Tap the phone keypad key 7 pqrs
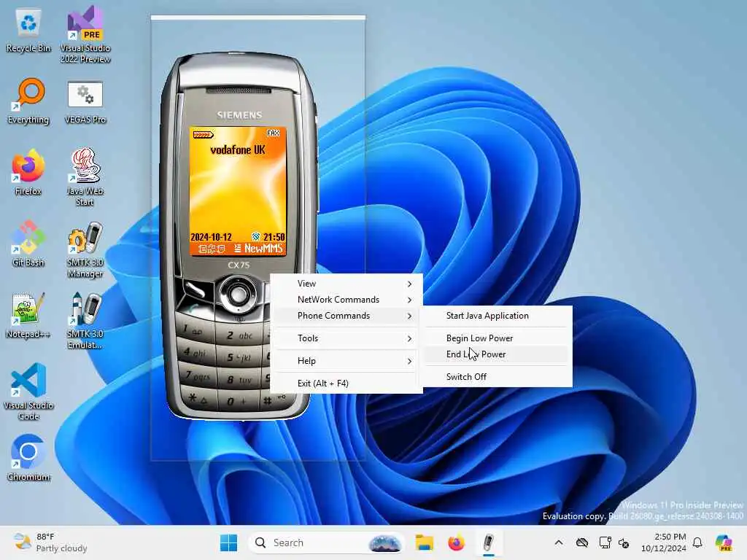This screenshot has height=560, width=747. pos(197,376)
